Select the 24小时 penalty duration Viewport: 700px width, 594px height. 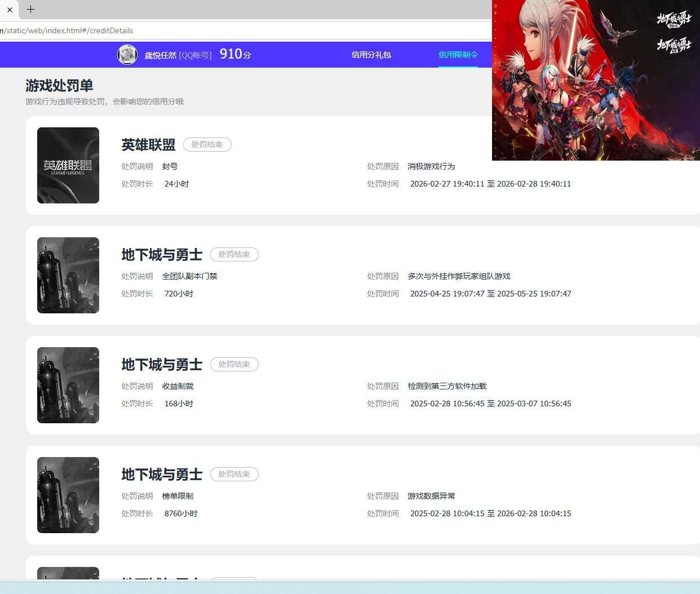point(176,184)
